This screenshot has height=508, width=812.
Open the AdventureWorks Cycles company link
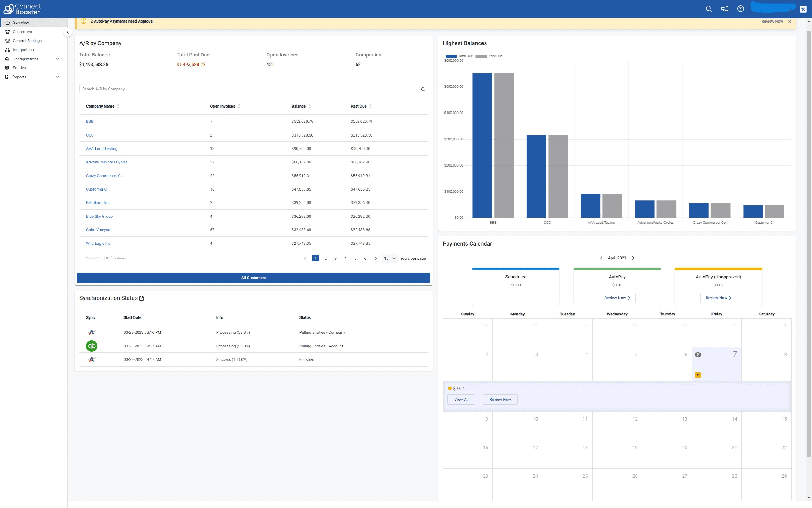107,162
